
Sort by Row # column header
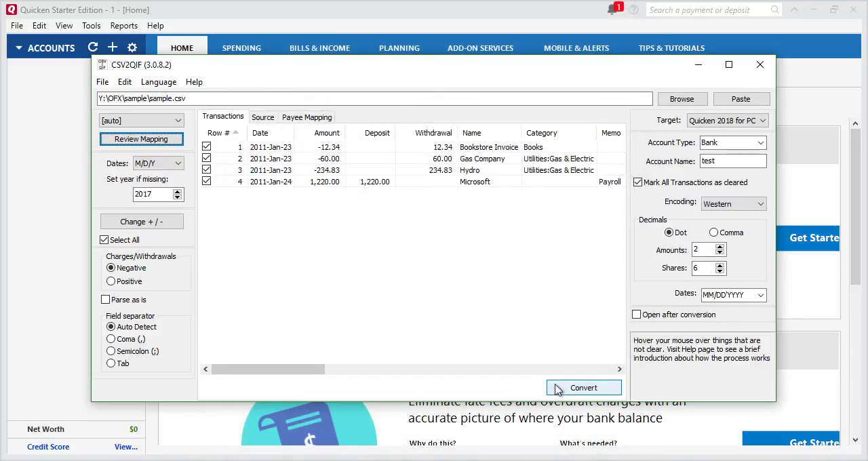pyautogui.click(x=222, y=133)
